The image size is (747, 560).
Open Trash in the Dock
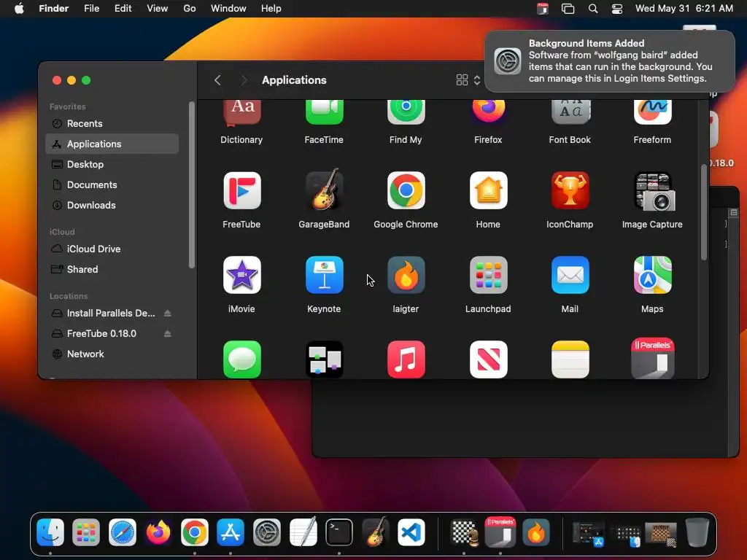pyautogui.click(x=697, y=532)
